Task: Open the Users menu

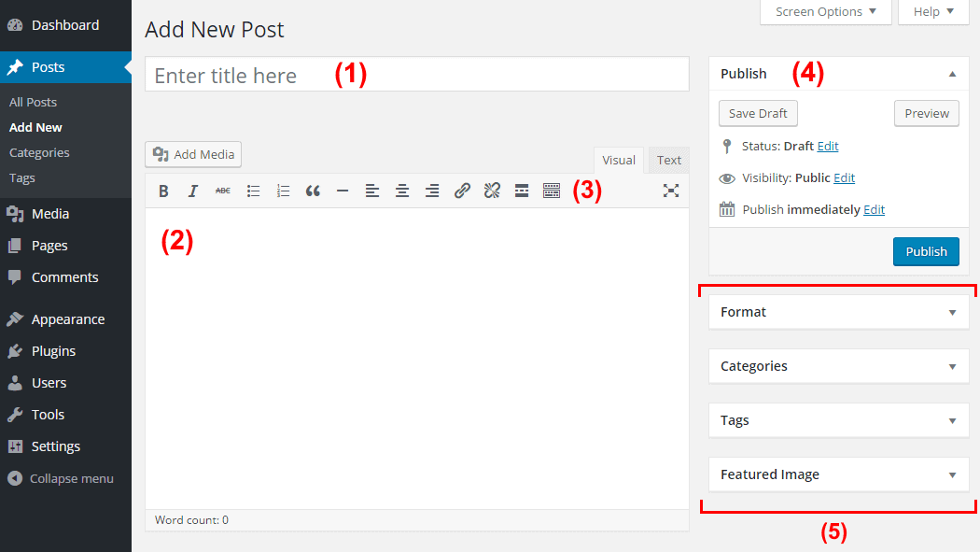Action: click(x=65, y=383)
